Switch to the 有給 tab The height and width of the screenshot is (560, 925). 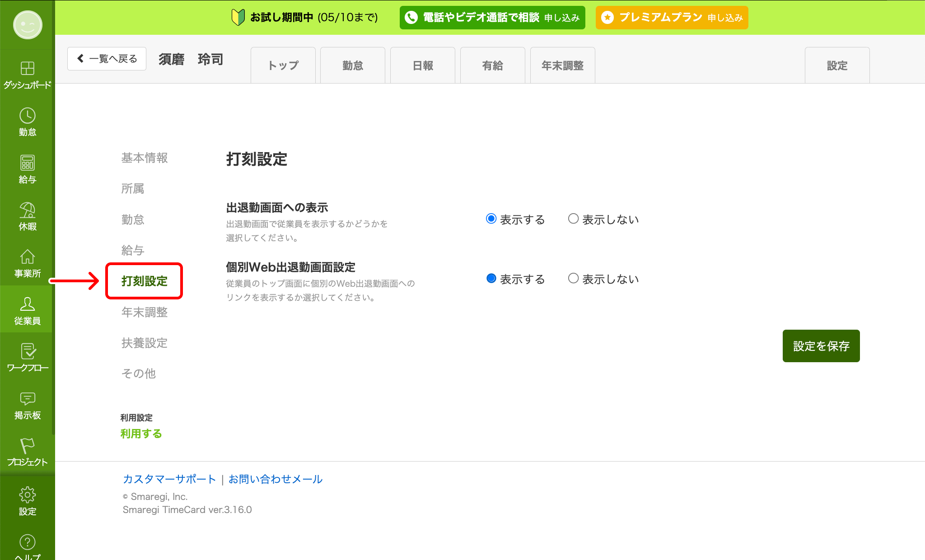pyautogui.click(x=493, y=65)
